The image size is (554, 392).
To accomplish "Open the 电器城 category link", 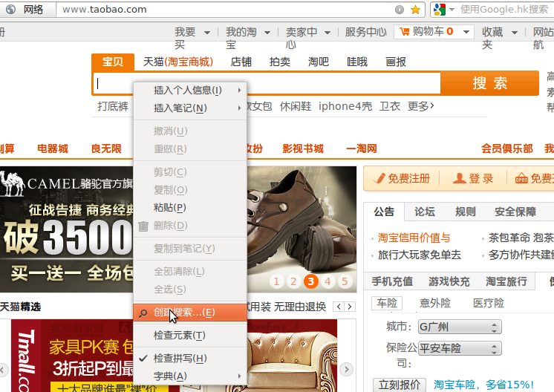I will click(x=53, y=148).
